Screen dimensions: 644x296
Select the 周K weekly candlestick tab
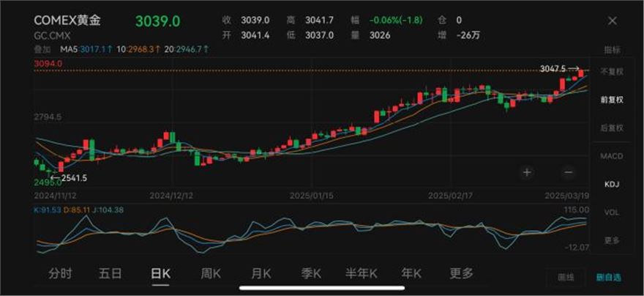[211, 273]
